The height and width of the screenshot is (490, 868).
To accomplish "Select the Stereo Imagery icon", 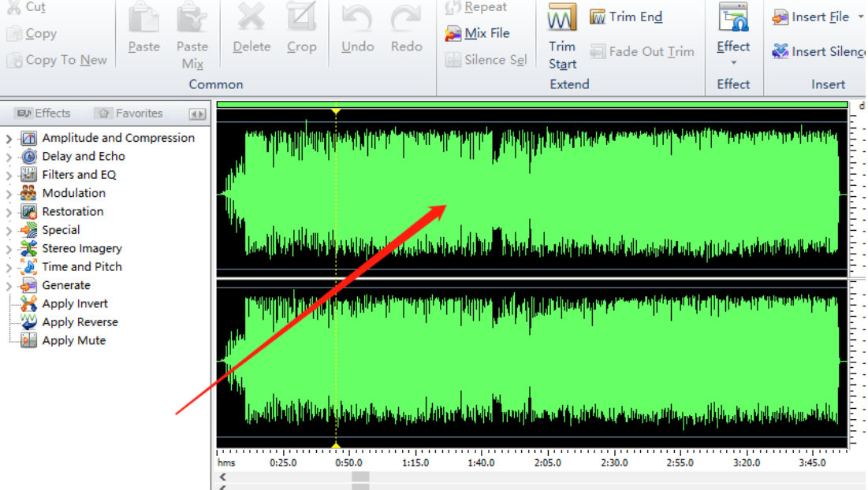I will tap(29, 248).
